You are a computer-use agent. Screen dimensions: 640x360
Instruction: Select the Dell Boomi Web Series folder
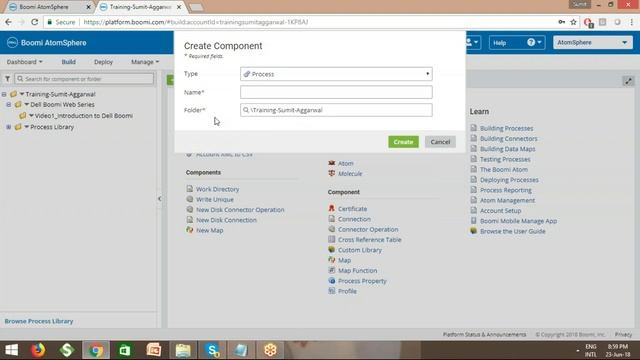(x=62, y=104)
